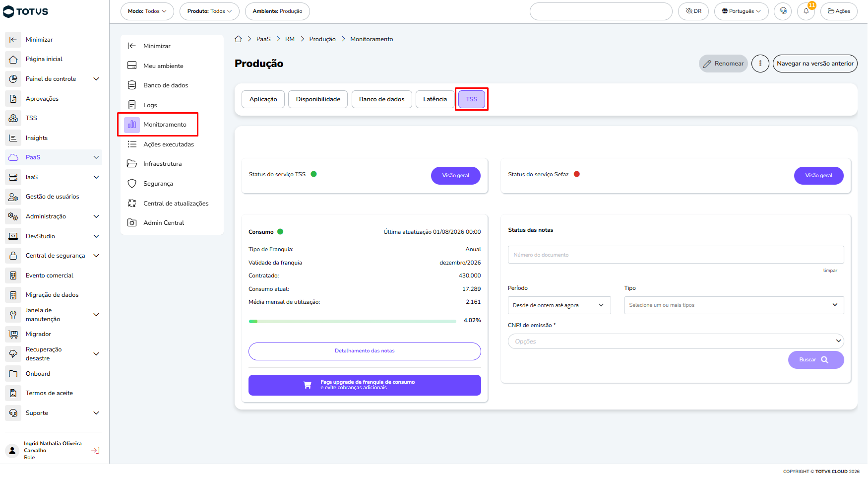Click the Detalhamento das notas button
Viewport: 868px width, 480px height.
(365, 351)
